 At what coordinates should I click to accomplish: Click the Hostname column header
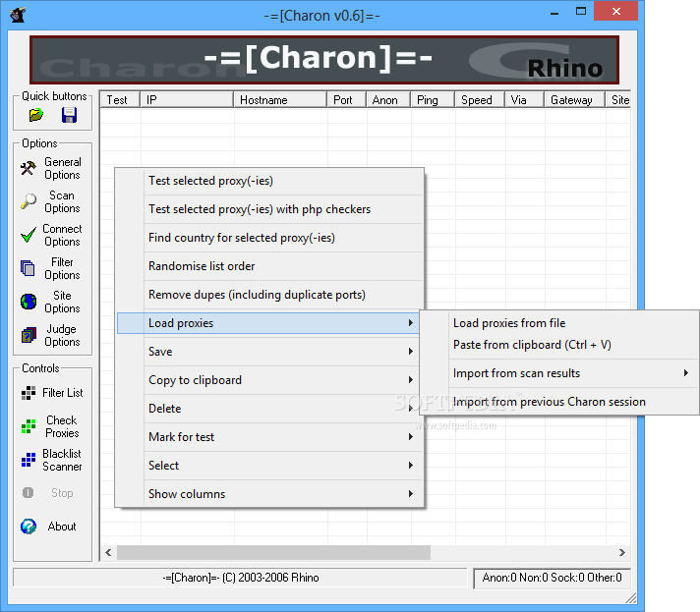pyautogui.click(x=280, y=100)
